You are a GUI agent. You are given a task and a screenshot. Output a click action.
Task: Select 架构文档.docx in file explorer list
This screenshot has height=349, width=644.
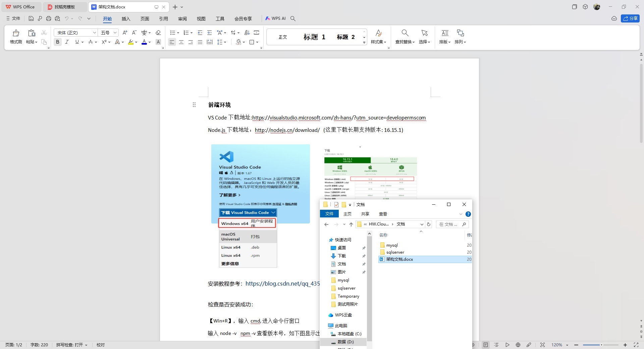[399, 259]
